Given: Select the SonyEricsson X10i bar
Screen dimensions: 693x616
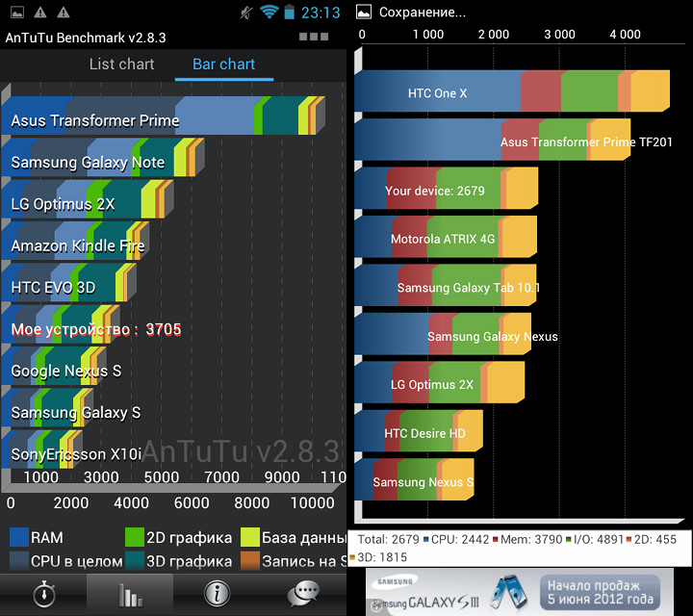Looking at the screenshot, I should [41, 449].
